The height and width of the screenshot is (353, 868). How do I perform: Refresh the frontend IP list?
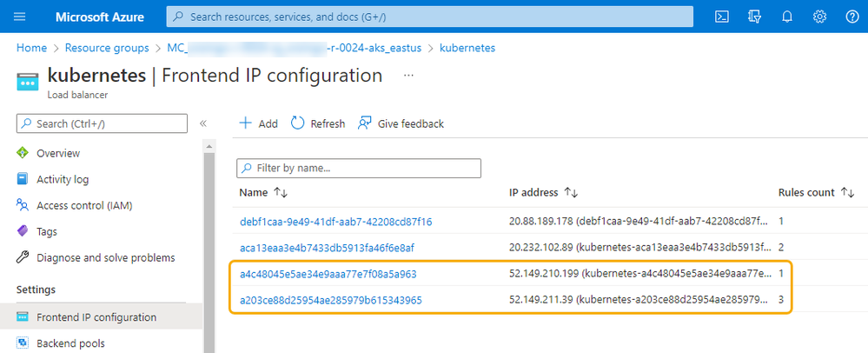point(318,123)
